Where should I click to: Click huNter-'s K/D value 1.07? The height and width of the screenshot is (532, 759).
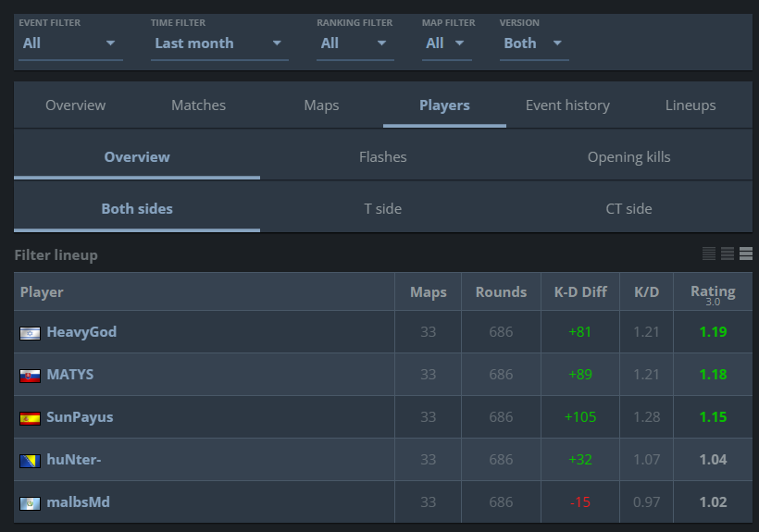coord(647,460)
